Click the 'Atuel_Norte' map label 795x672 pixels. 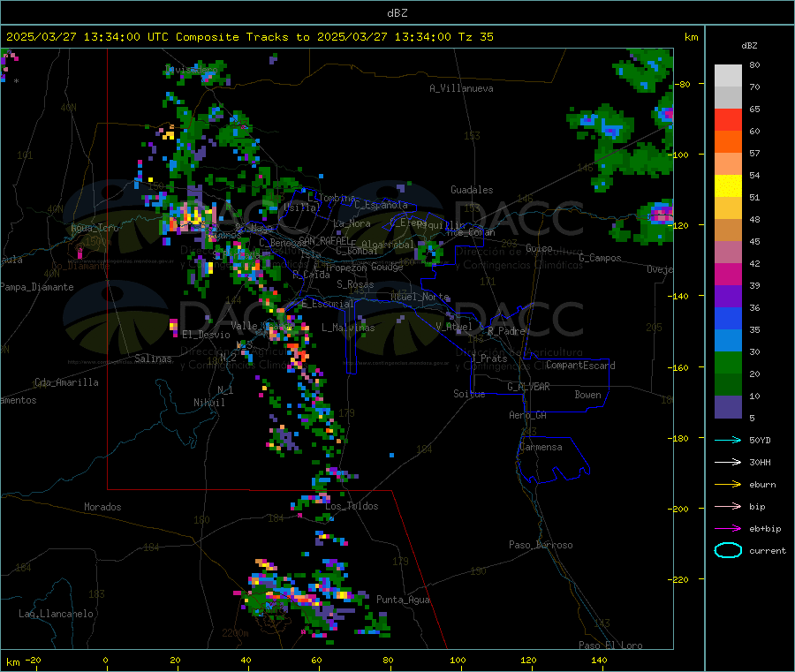point(420,297)
